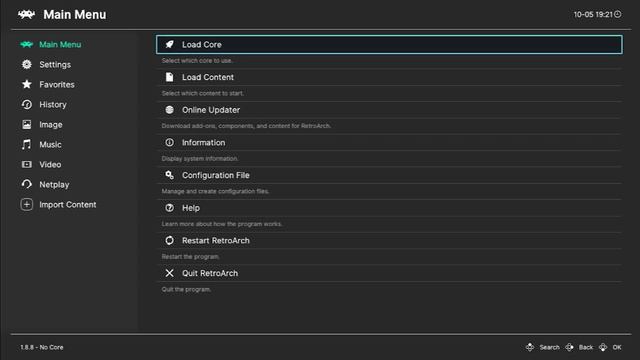Choose the Load Core menu entry
Screen dimensions: 640x360
click(389, 44)
